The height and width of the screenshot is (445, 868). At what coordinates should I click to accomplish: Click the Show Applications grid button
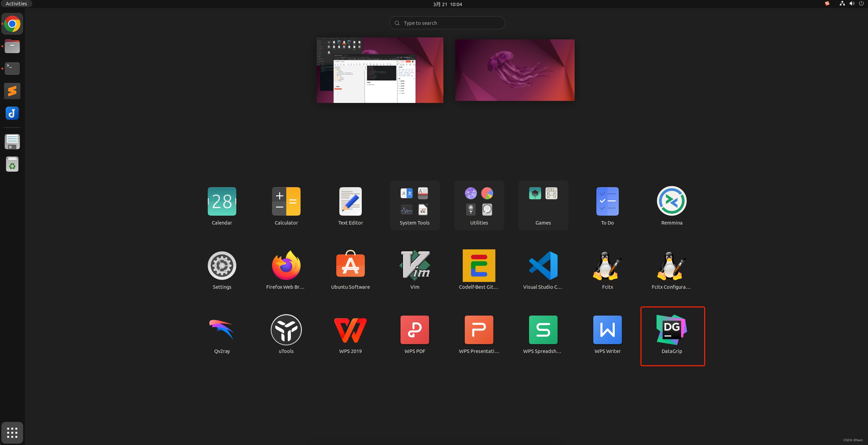tap(12, 433)
